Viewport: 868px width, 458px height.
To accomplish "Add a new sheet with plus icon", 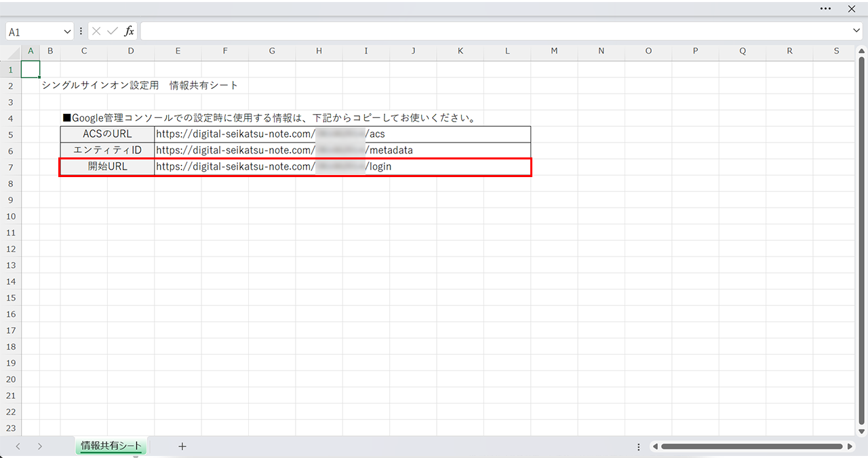I will (182, 446).
